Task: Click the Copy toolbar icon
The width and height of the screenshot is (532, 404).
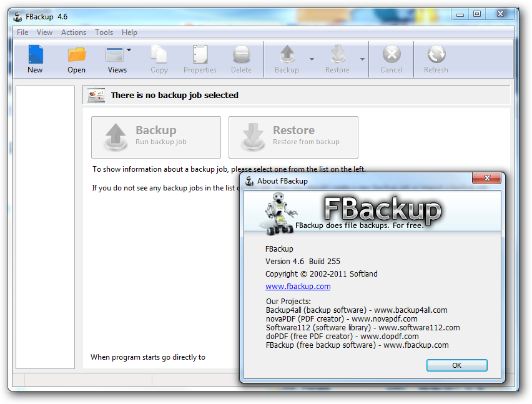Action: click(159, 54)
